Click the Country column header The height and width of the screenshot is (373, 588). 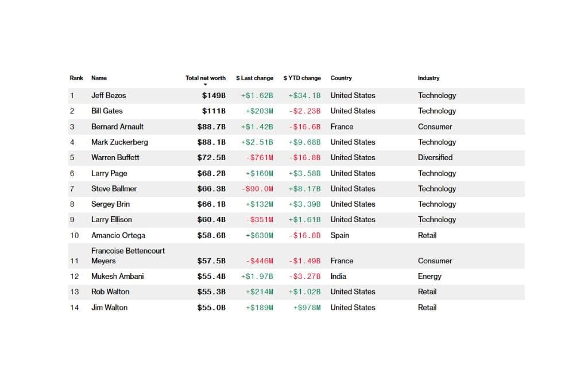pyautogui.click(x=341, y=78)
